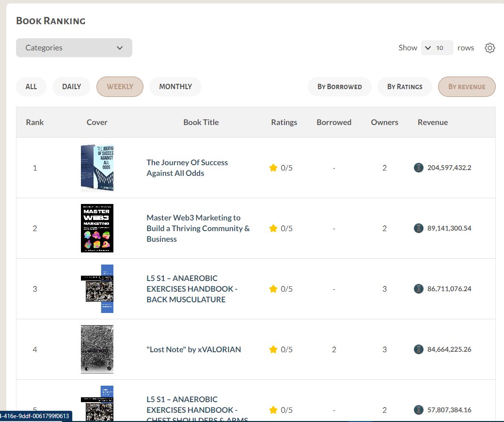Click the coin icon on the rank 4 revenue
The image size is (504, 422).
(x=418, y=349)
